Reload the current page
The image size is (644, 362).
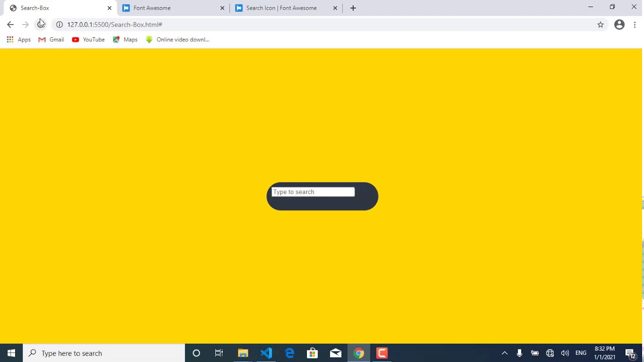pyautogui.click(x=41, y=25)
